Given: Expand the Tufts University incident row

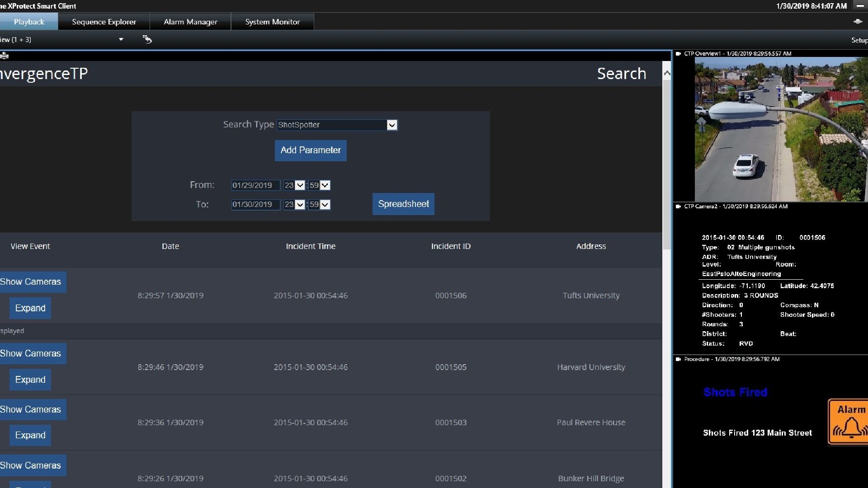Looking at the screenshot, I should point(30,308).
